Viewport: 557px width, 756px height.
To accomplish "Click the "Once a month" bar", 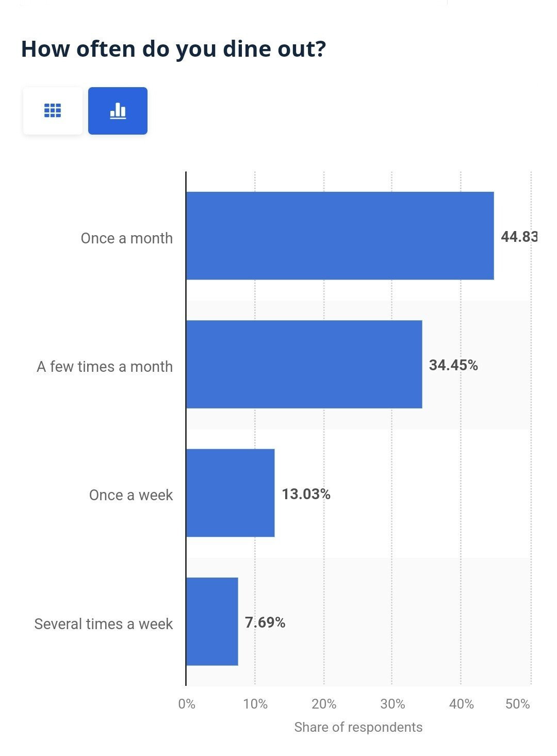I will click(339, 236).
